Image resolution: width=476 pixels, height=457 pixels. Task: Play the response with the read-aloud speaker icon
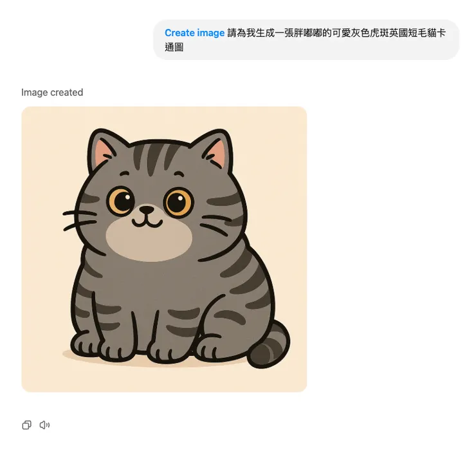[44, 425]
